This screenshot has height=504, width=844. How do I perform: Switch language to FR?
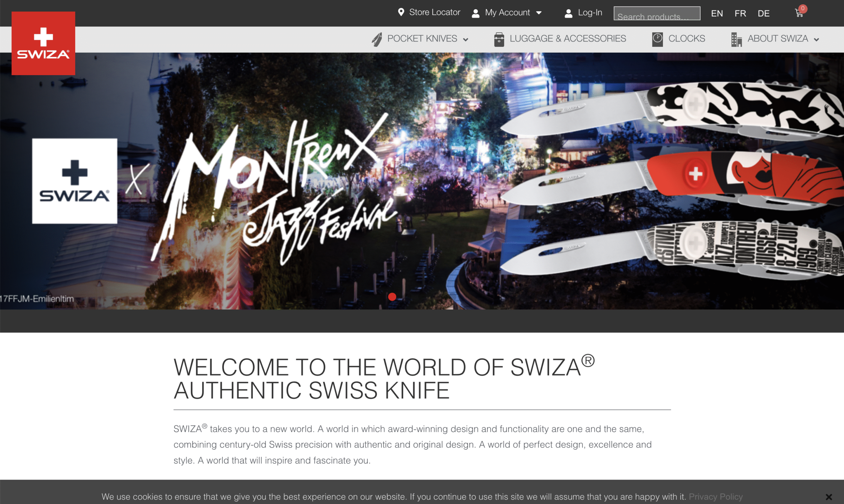(740, 13)
